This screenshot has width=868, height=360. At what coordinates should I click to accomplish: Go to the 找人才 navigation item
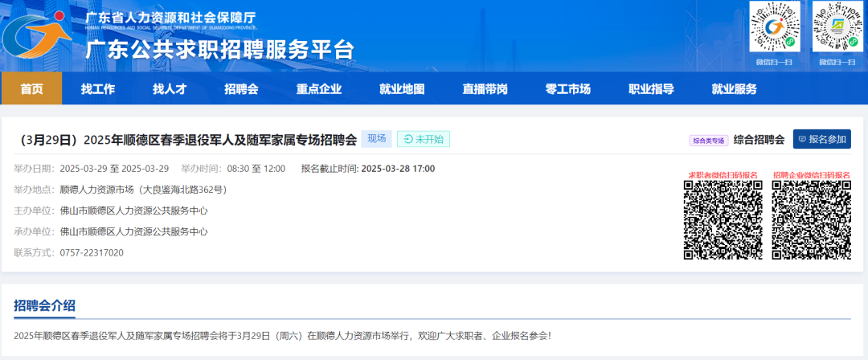tap(170, 88)
